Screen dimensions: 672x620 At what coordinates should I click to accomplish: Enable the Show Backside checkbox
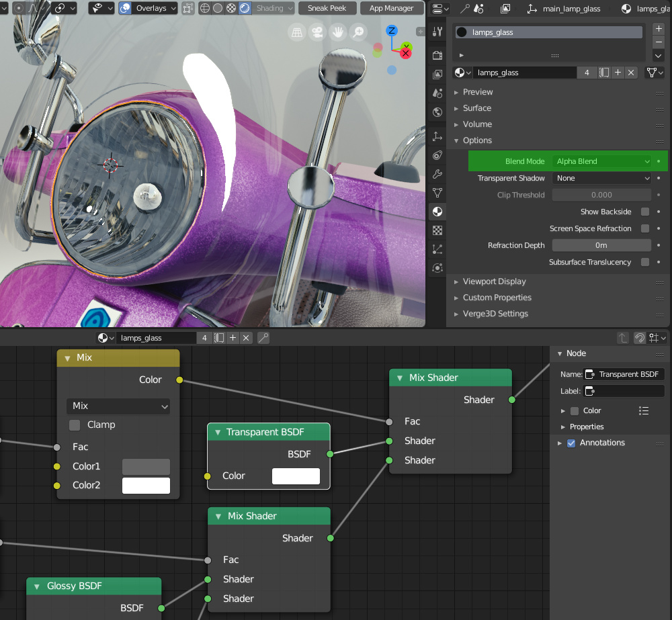[645, 212]
